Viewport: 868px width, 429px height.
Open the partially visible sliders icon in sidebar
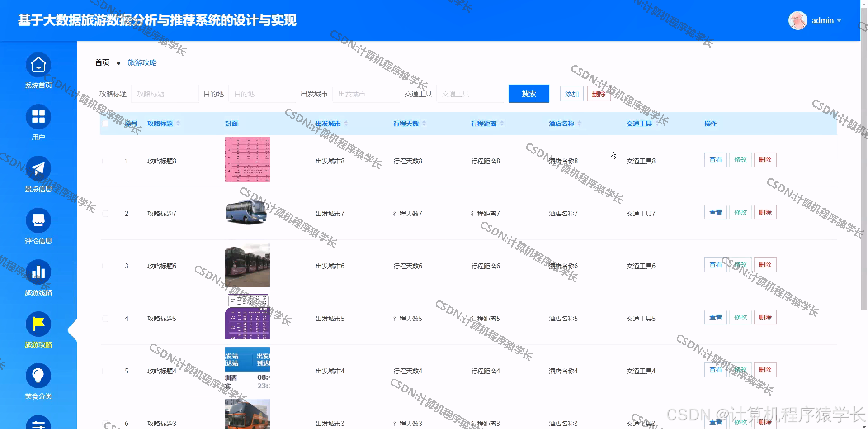click(x=38, y=423)
